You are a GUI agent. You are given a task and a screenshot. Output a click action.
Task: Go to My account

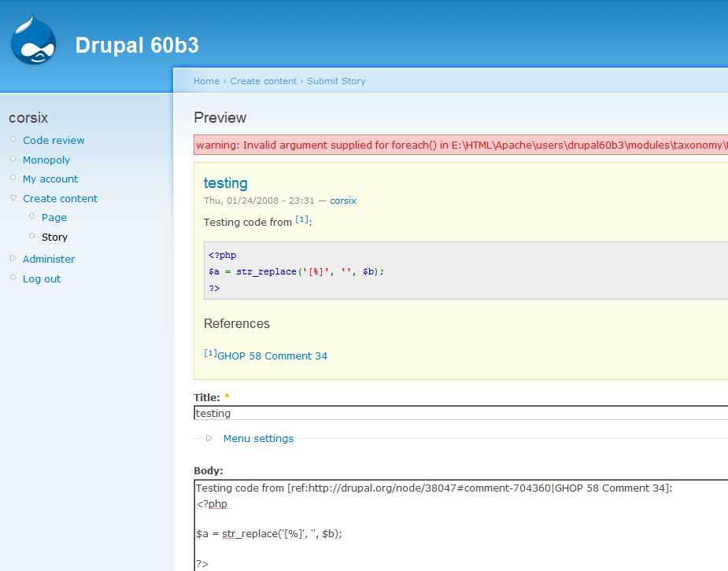[50, 179]
